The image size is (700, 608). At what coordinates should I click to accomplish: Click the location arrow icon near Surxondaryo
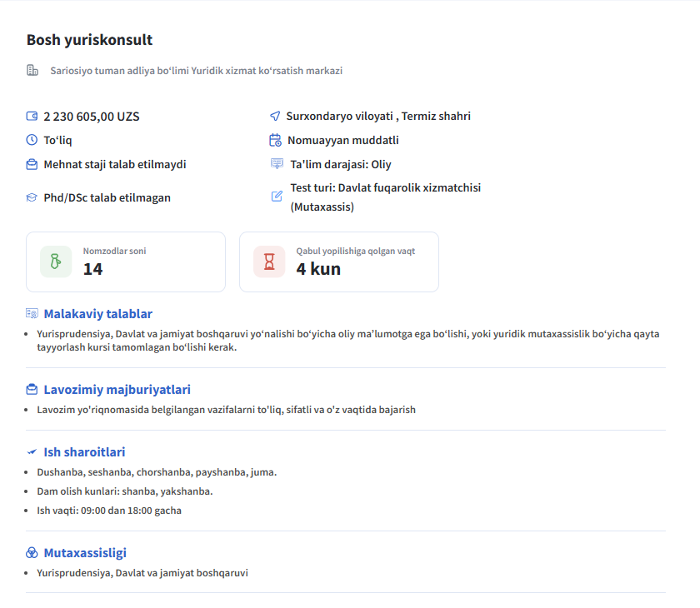tap(275, 117)
